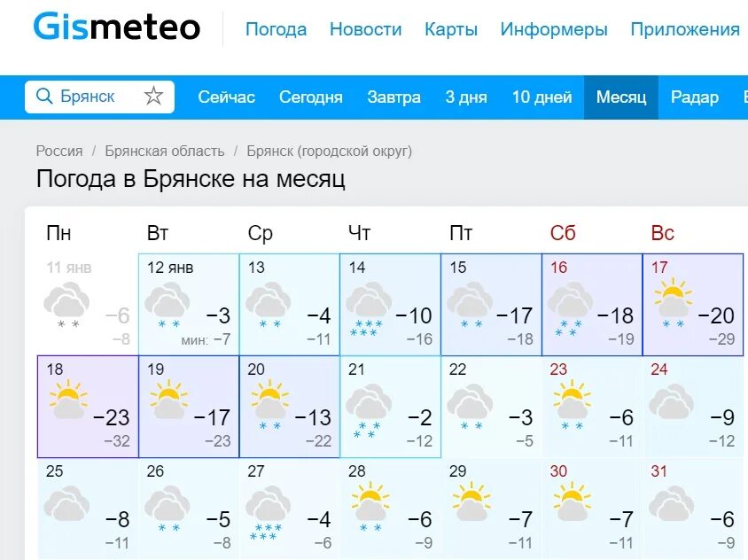Switch to the Завтра tab
The height and width of the screenshot is (560, 748).
click(x=394, y=97)
